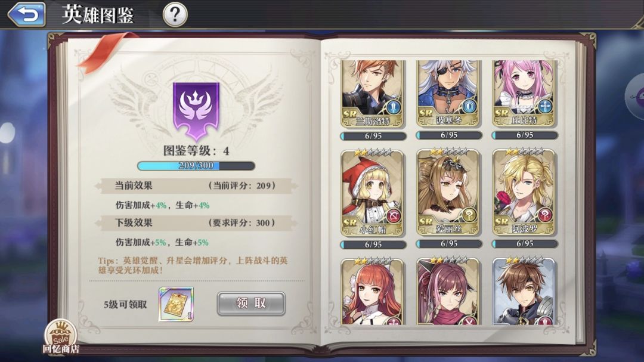The width and height of the screenshot is (644, 362).
Task: View hero card 爱丽丝
Action: (x=448, y=193)
